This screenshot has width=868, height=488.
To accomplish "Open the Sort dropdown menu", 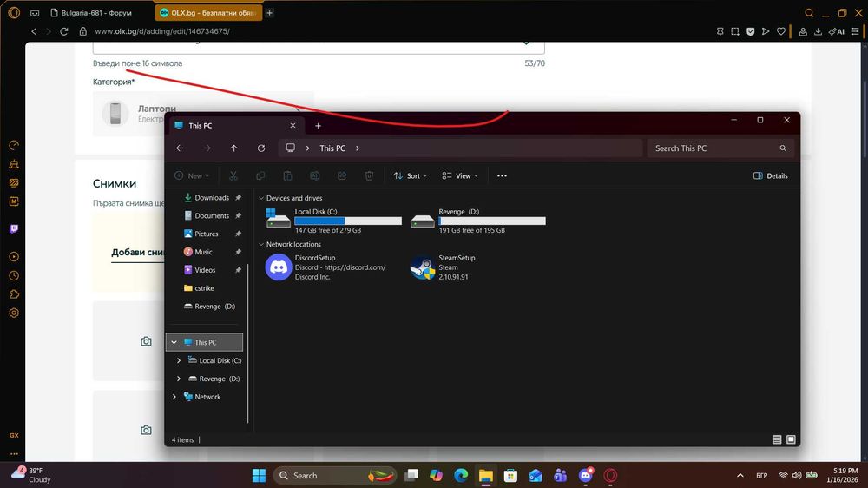I will click(x=411, y=175).
